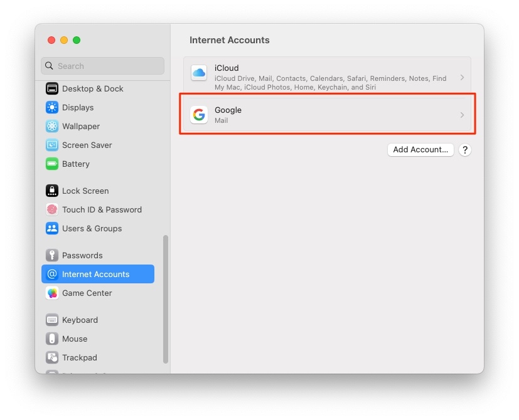Open Trackpad settings label
Viewport: 519px width, 420px height.
pos(80,357)
